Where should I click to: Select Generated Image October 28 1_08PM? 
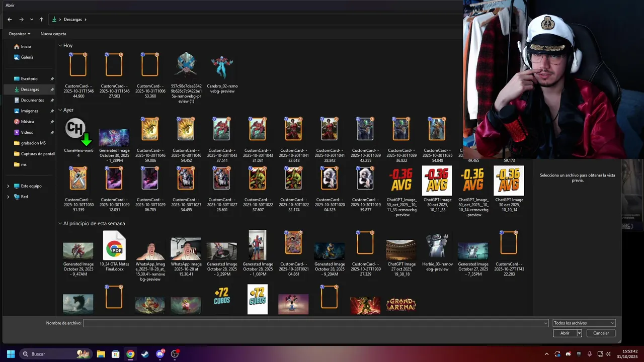(258, 254)
